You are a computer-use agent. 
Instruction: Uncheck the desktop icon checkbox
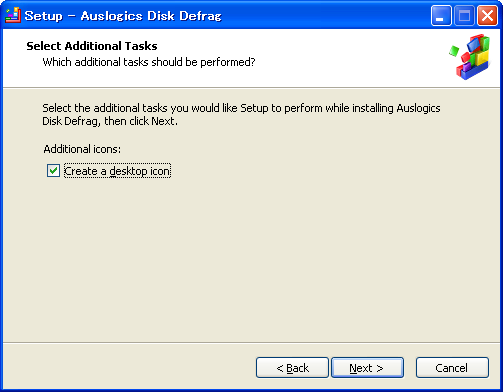coord(53,171)
